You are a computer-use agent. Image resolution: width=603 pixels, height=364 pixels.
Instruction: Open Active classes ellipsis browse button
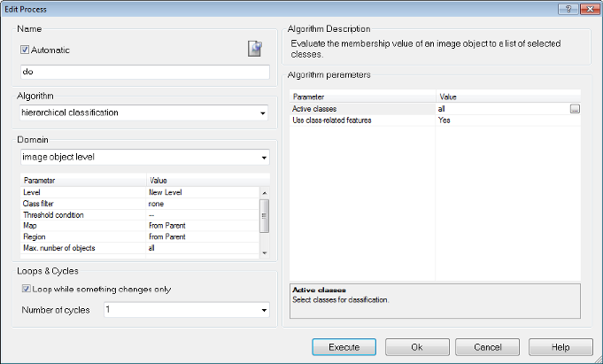(575, 108)
